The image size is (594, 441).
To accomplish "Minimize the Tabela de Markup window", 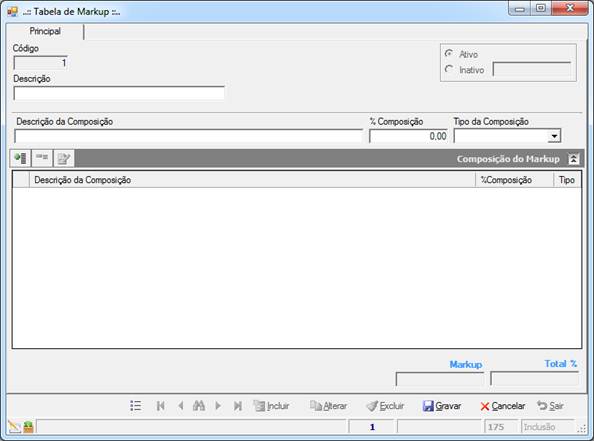I will (519, 8).
